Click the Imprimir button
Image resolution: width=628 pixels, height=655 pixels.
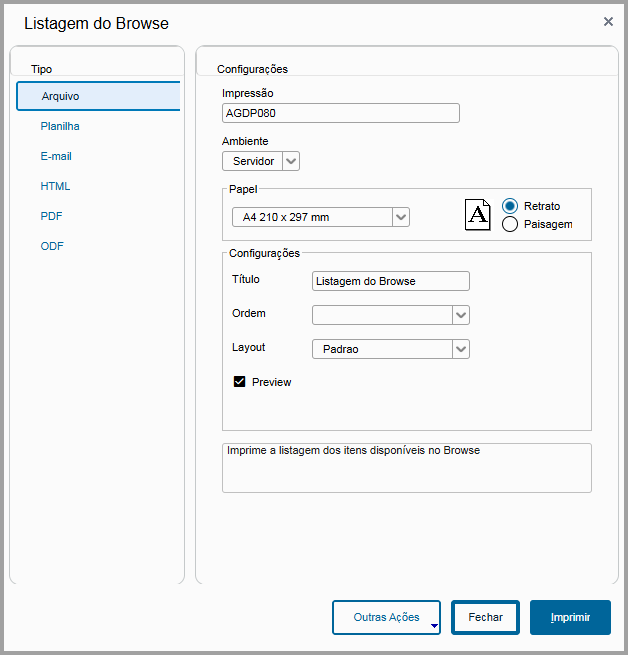(570, 618)
